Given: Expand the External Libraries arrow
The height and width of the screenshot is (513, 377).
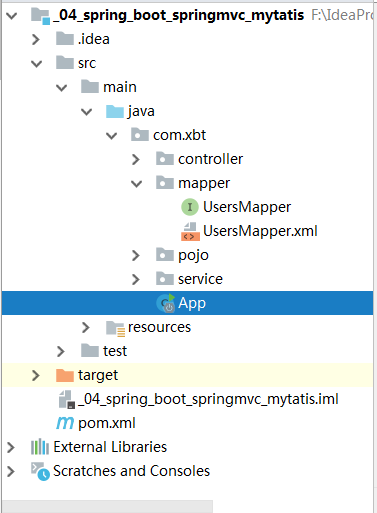Looking at the screenshot, I should tap(11, 447).
